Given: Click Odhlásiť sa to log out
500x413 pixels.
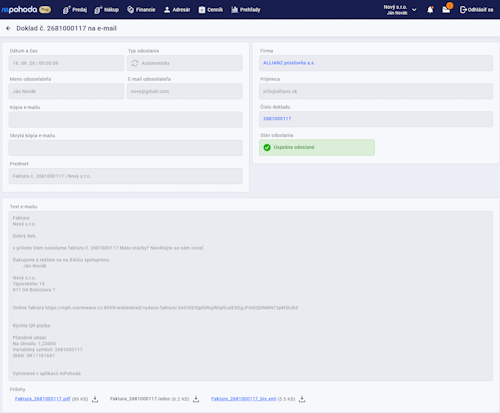Looking at the screenshot, I should point(476,10).
